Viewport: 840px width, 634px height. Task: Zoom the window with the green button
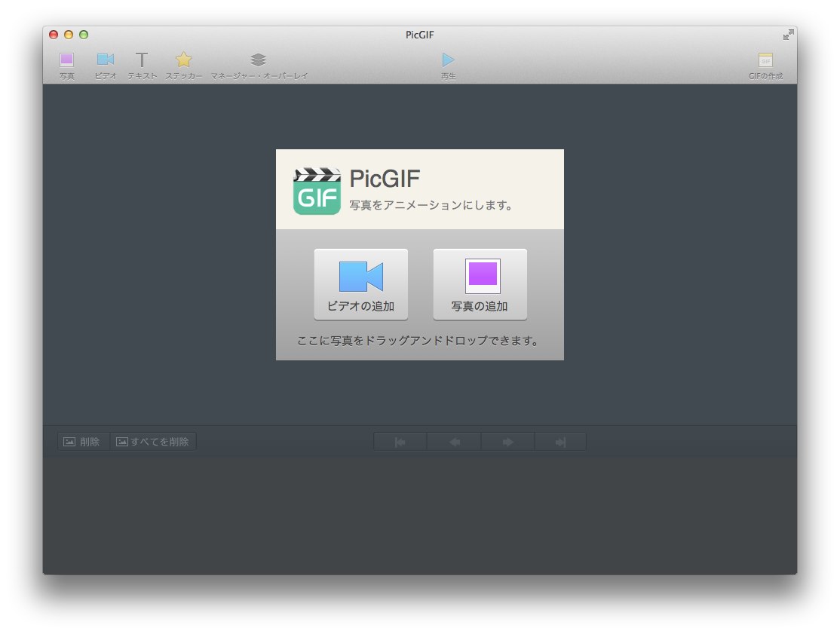[x=84, y=35]
